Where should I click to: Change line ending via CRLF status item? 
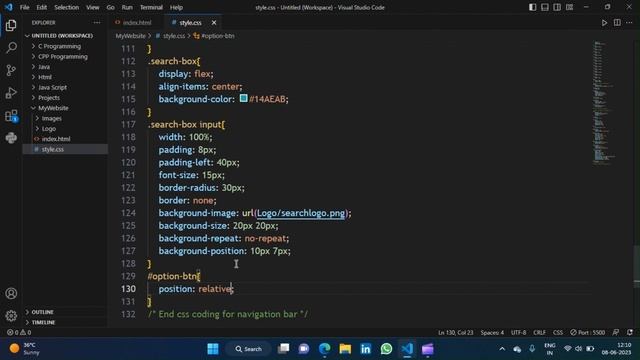(539, 332)
